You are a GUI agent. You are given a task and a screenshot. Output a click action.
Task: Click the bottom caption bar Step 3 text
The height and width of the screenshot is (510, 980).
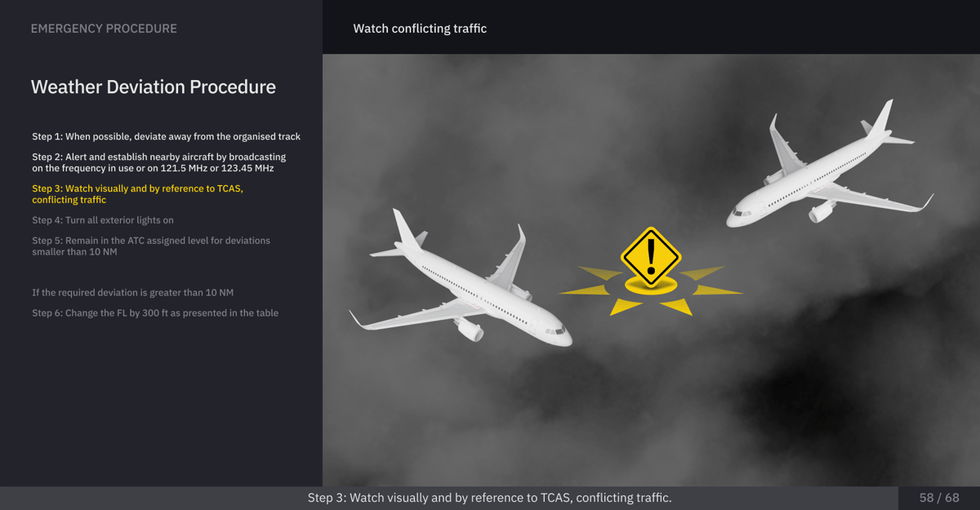(489, 498)
